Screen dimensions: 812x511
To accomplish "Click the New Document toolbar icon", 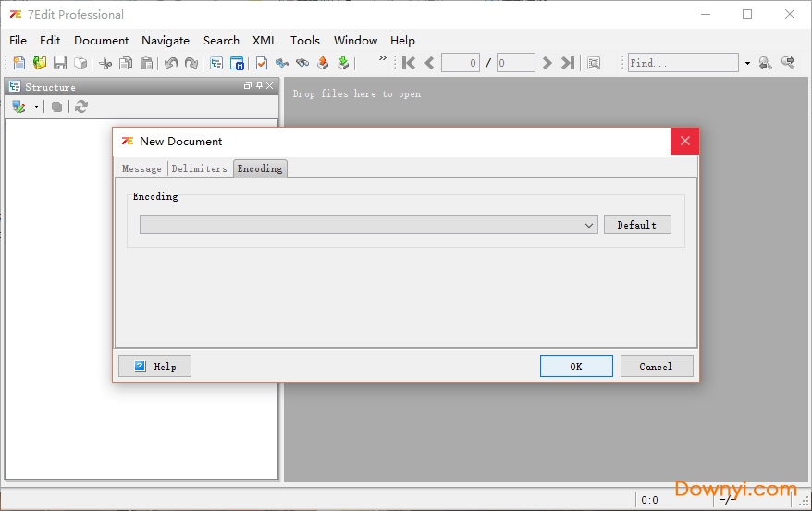I will click(19, 63).
